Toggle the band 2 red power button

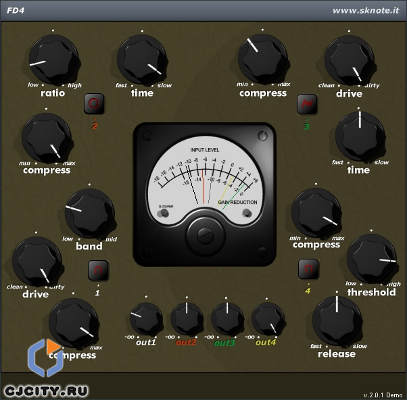tap(94, 104)
